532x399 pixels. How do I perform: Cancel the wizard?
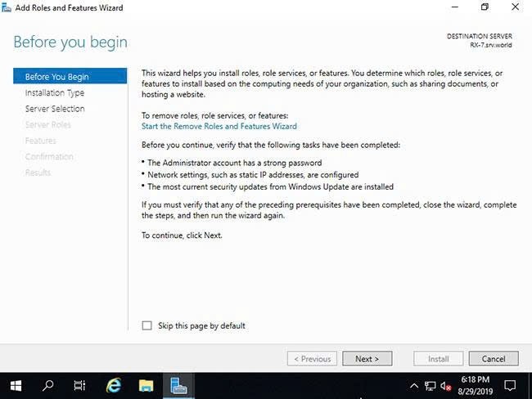coord(494,358)
